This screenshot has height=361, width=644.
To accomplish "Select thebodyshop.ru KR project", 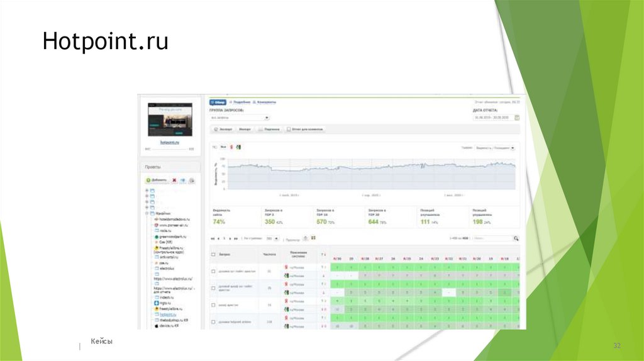I will click(x=174, y=320).
